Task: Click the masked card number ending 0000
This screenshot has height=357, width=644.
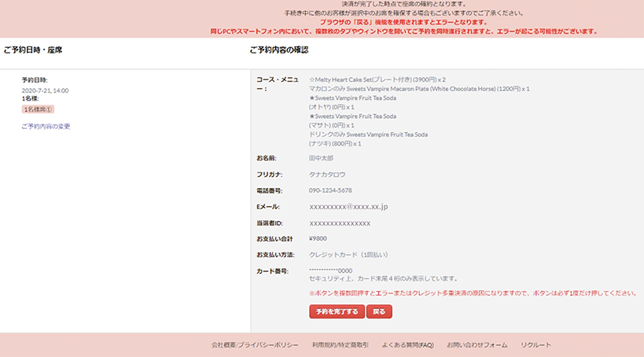Action: point(330,271)
